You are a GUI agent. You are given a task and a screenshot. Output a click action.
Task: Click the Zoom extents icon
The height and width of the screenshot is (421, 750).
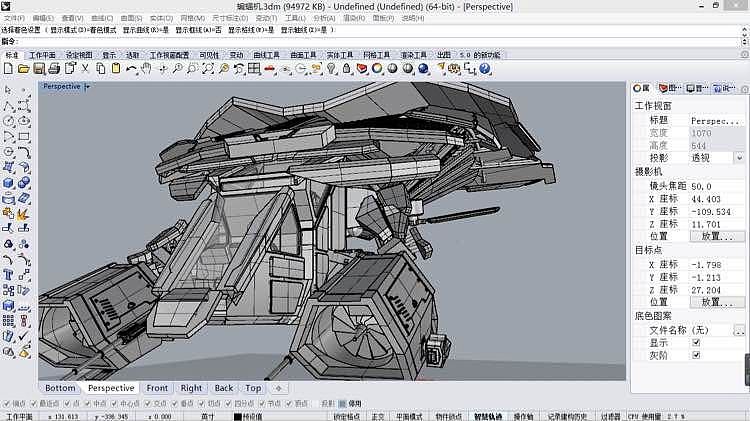coord(208,68)
